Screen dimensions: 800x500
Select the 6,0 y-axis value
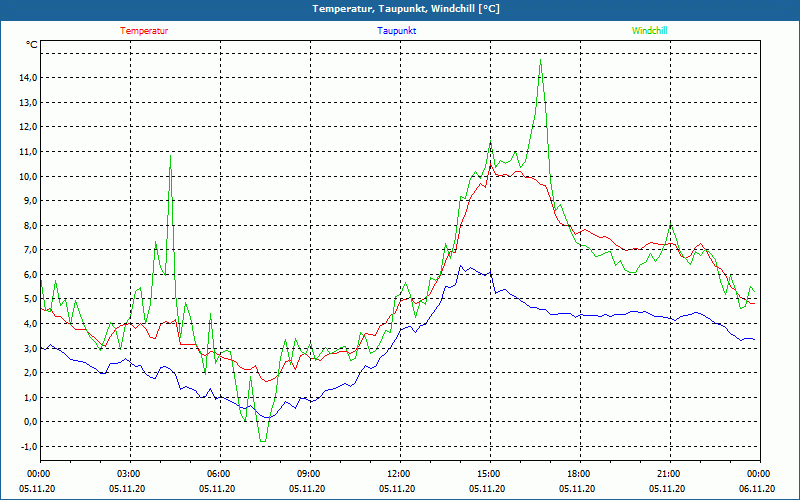(31, 274)
